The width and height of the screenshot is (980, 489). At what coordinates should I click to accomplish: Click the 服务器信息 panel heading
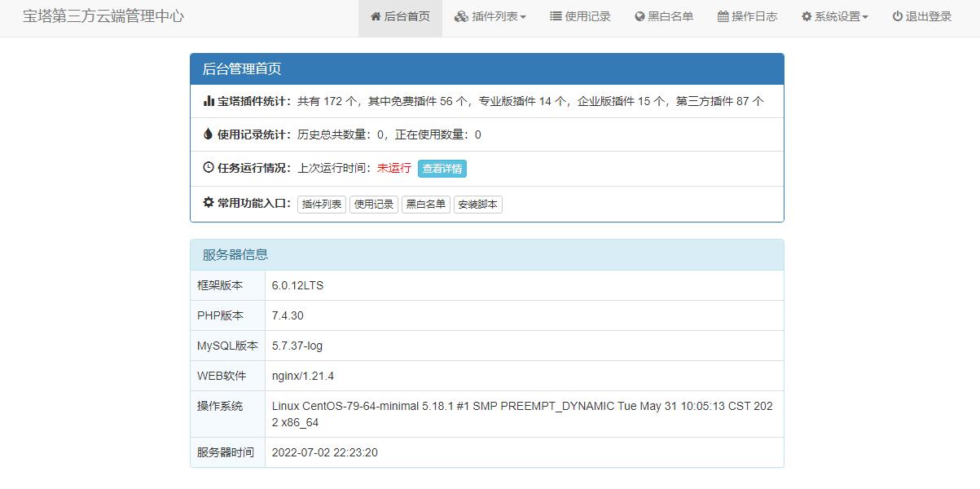tap(487, 254)
